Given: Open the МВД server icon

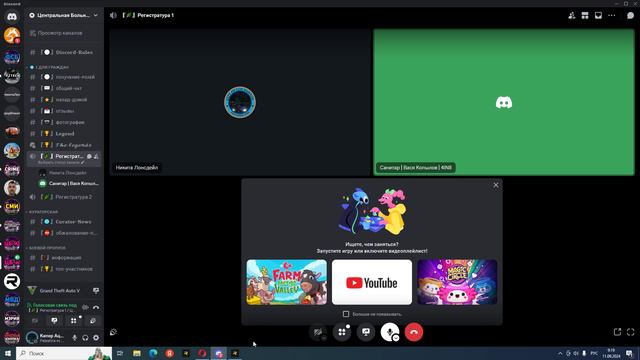Looking at the screenshot, I should pos(12,300).
